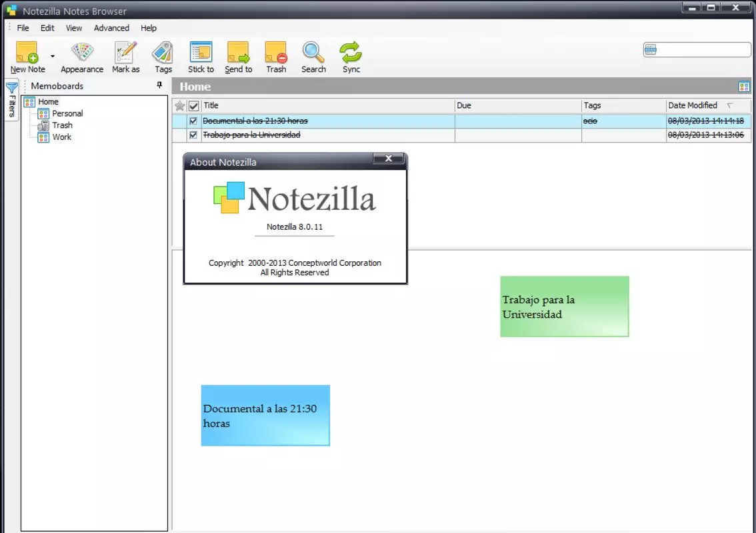The height and width of the screenshot is (533, 756).
Task: Open the Tags tool
Action: click(163, 57)
